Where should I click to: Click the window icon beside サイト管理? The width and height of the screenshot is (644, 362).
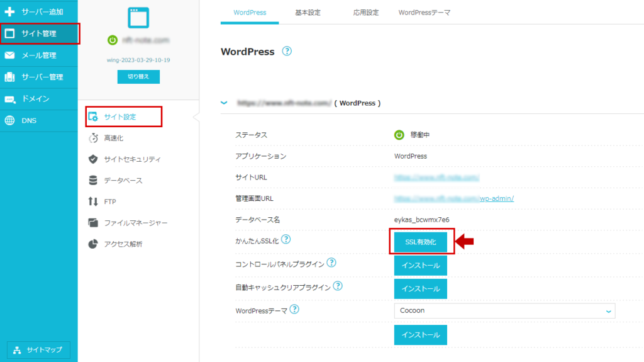point(9,33)
